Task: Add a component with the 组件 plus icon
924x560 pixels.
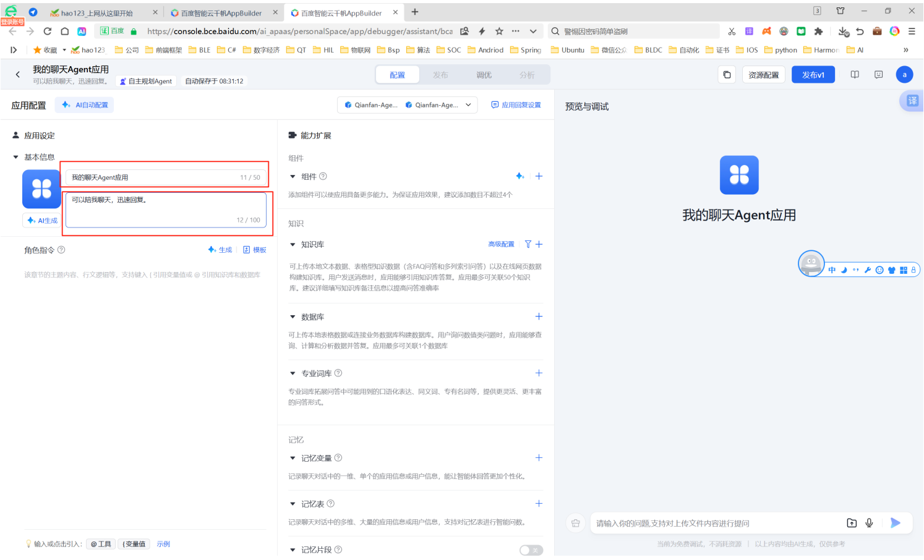Action: 539,176
